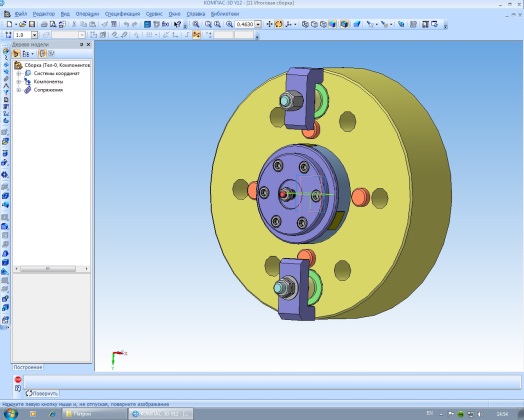Click rebuild model icon at toolbar end
Image resolution: width=524 pixels, height=420 pixels.
click(434, 24)
